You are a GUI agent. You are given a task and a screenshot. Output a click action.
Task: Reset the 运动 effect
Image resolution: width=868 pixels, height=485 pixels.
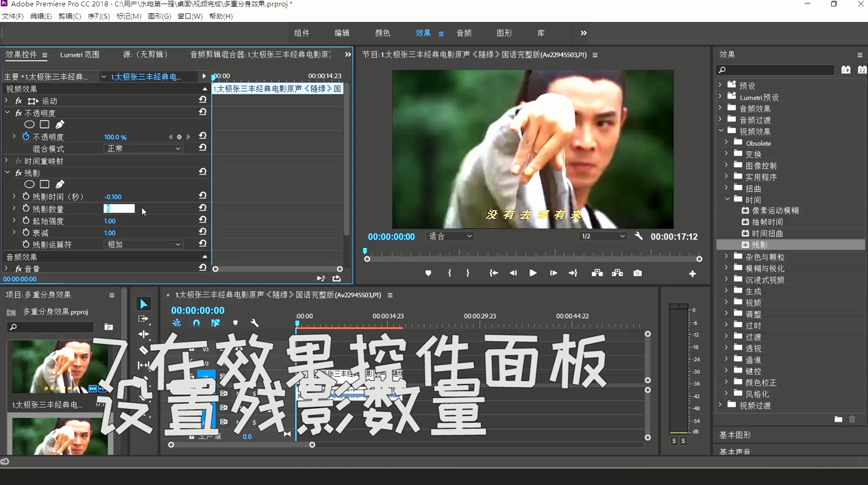coord(203,100)
